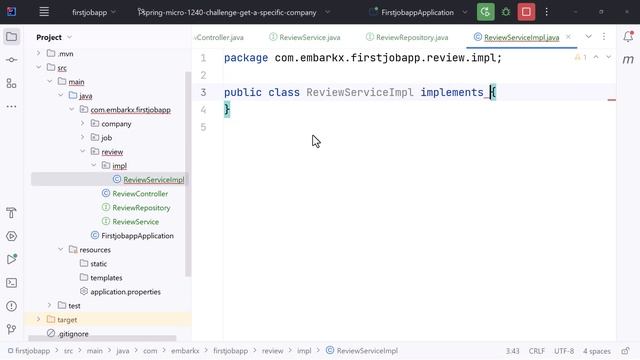The width and height of the screenshot is (640, 360).
Task: Open the Notifications bell
Action: [628, 37]
